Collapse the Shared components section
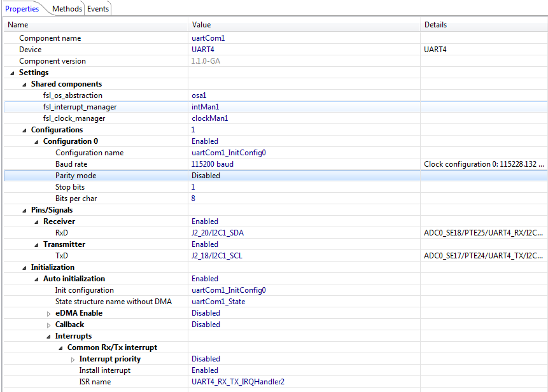 pos(24,84)
